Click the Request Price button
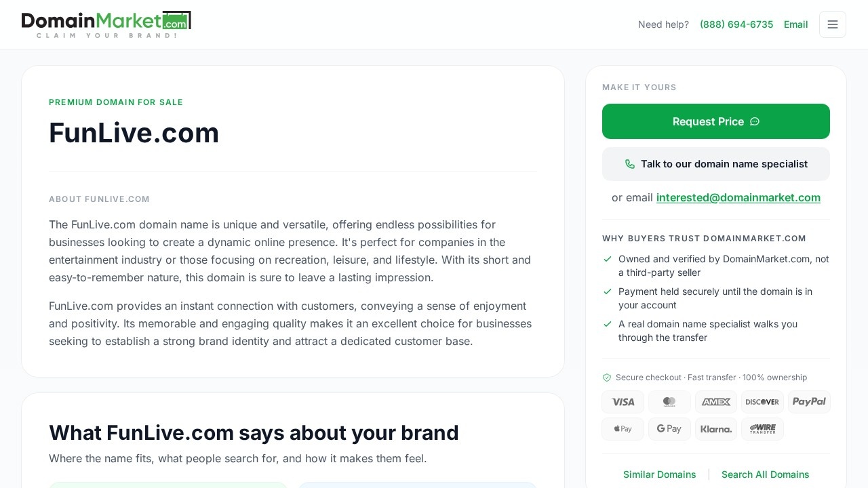Viewport: 868px width, 488px height. click(716, 121)
